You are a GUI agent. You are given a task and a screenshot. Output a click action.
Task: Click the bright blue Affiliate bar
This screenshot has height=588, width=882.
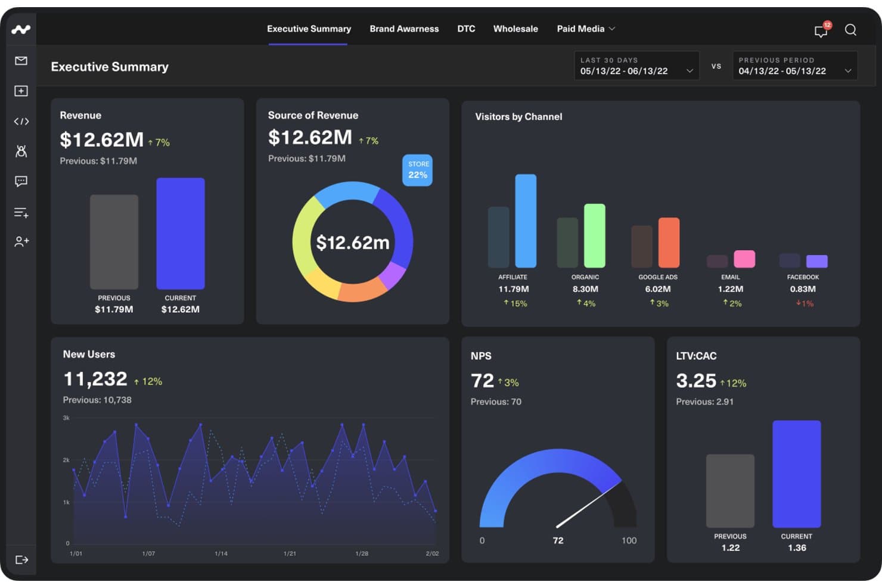[x=526, y=220]
